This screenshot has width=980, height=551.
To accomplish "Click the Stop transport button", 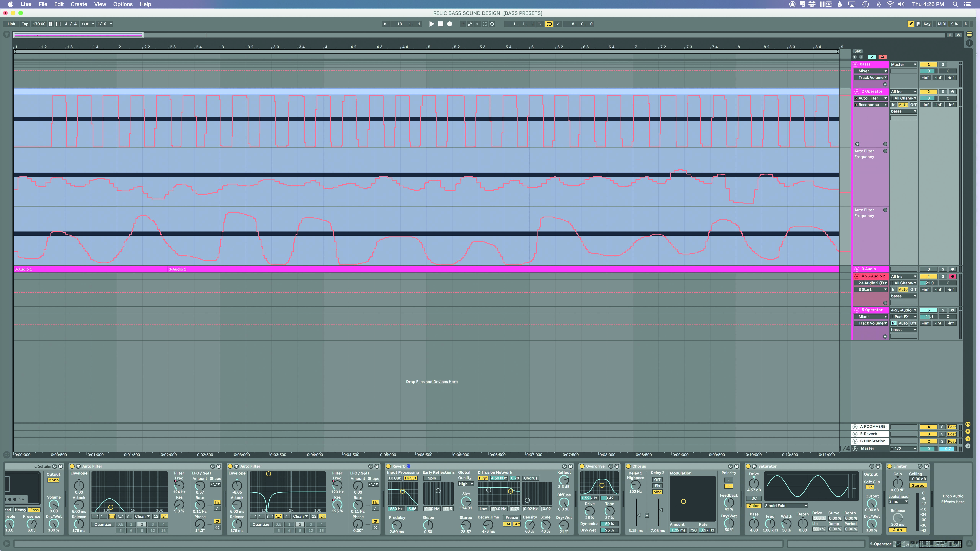I will click(x=441, y=24).
